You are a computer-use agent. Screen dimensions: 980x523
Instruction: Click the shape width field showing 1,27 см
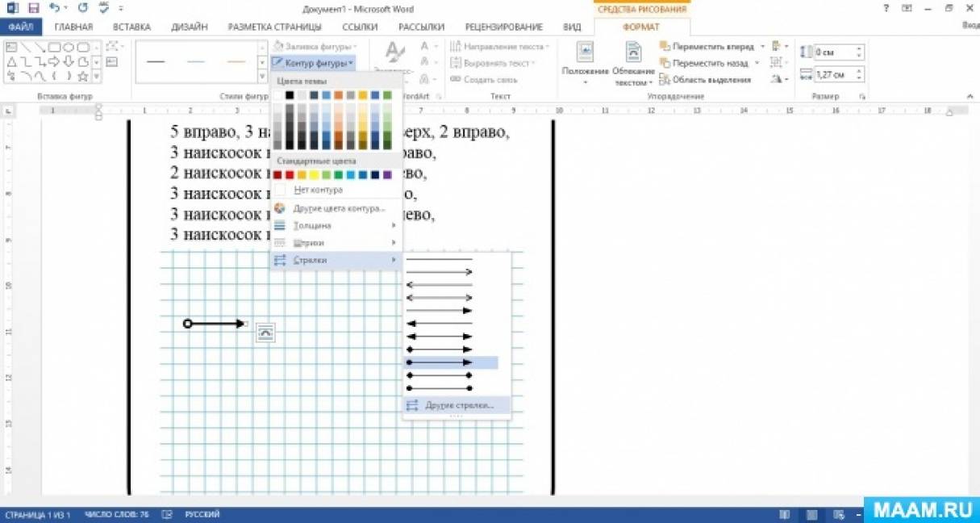pos(832,74)
